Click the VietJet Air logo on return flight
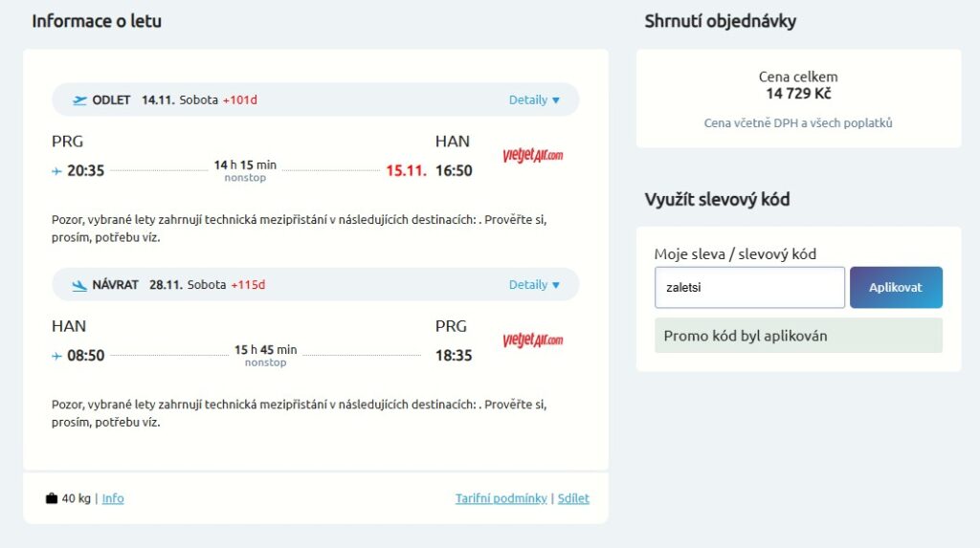The height and width of the screenshot is (548, 980). [532, 340]
